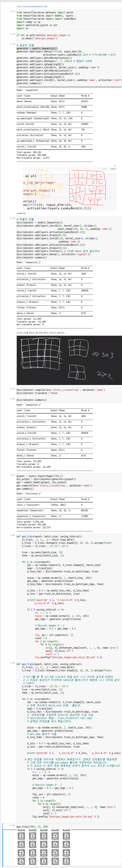Click the 'discriminator = models.Sequential()' line
The height and width of the screenshot is (868, 122).
[x=40, y=222]
